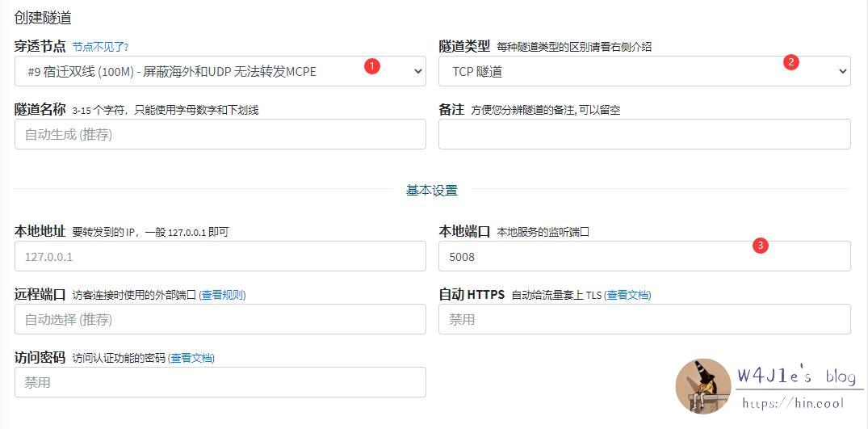Open 查看规则 link for remote port

222,295
